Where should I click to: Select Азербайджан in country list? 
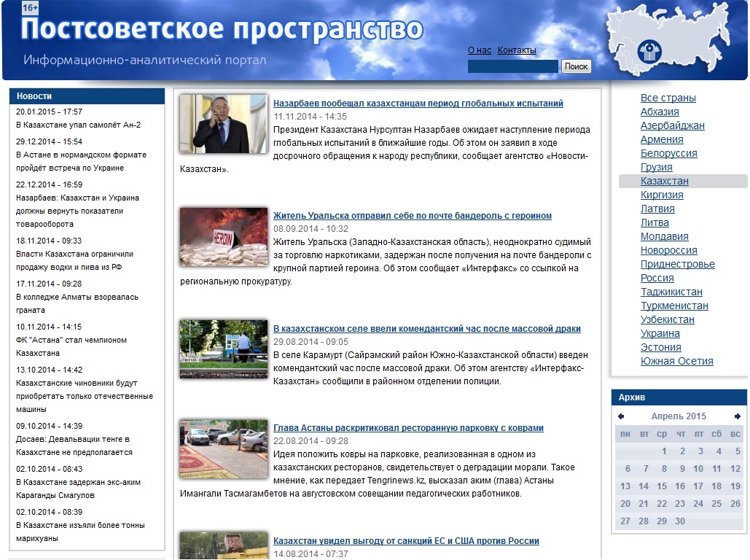[672, 126]
